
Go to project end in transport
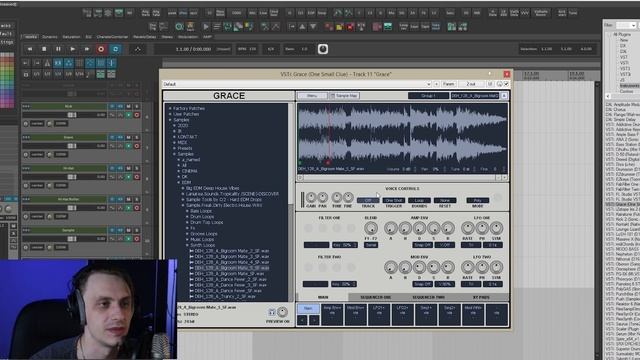[x=87, y=49]
